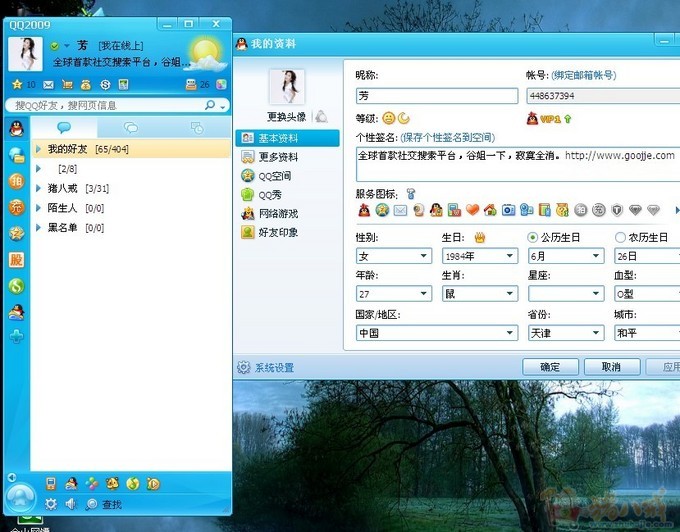Click the shopping cart icon in QQ toolbar

[x=67, y=85]
